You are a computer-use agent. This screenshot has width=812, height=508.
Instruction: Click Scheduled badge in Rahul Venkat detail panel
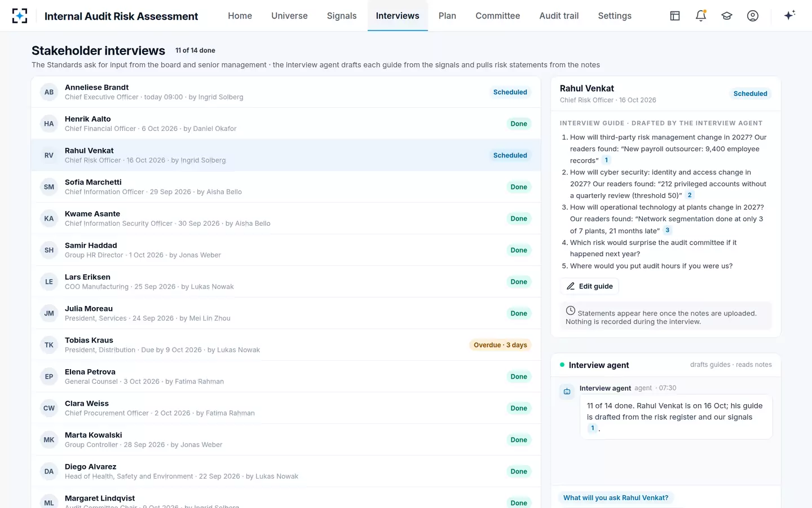coord(750,94)
